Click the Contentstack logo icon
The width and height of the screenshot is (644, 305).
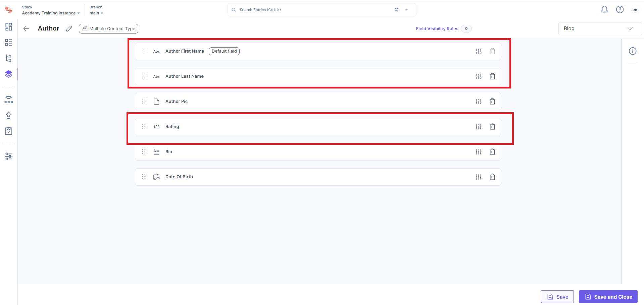(x=9, y=10)
